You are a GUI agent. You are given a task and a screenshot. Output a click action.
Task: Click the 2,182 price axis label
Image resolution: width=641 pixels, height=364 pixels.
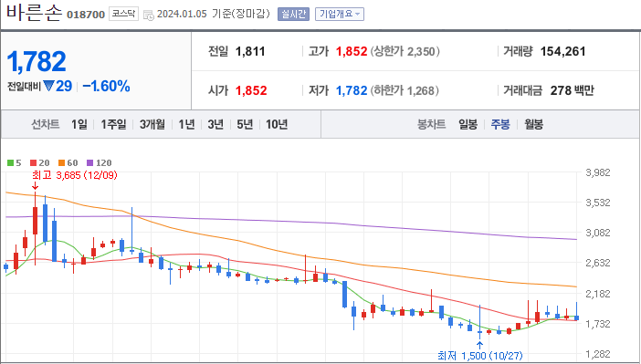598,294
